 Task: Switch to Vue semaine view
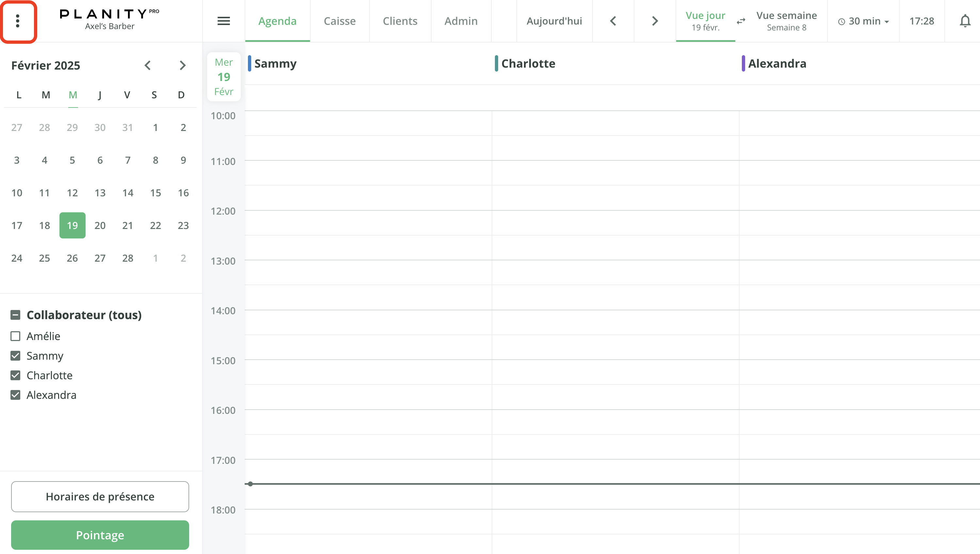click(x=786, y=21)
